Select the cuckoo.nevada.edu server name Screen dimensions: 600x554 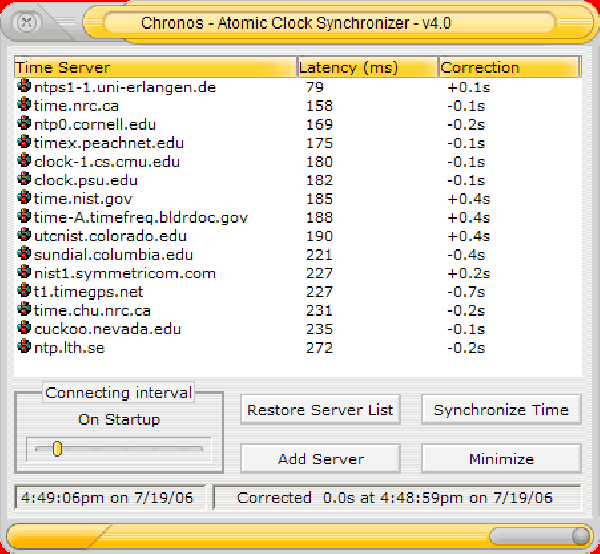[108, 329]
